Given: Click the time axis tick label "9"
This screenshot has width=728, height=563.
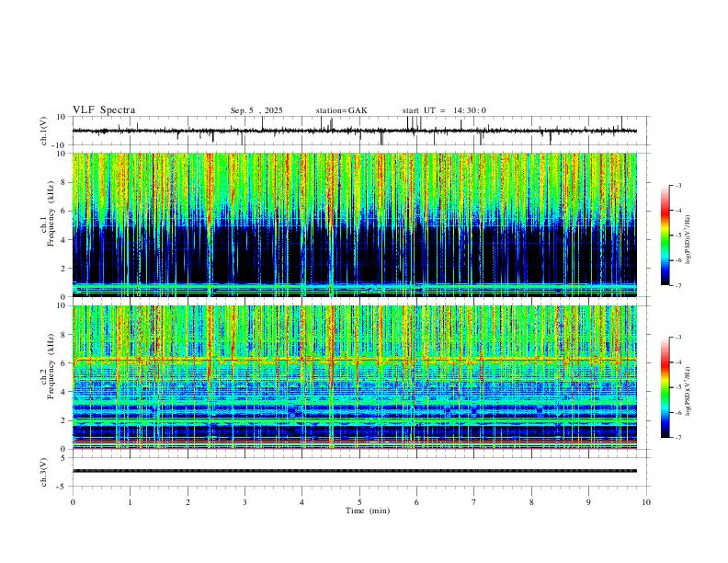Looking at the screenshot, I should (x=588, y=502).
